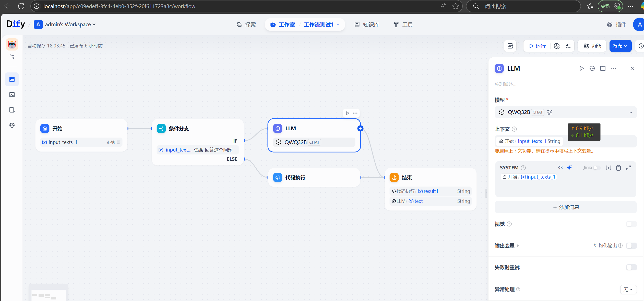Run this LLM step in panel header
644x301 pixels.
tap(581, 68)
